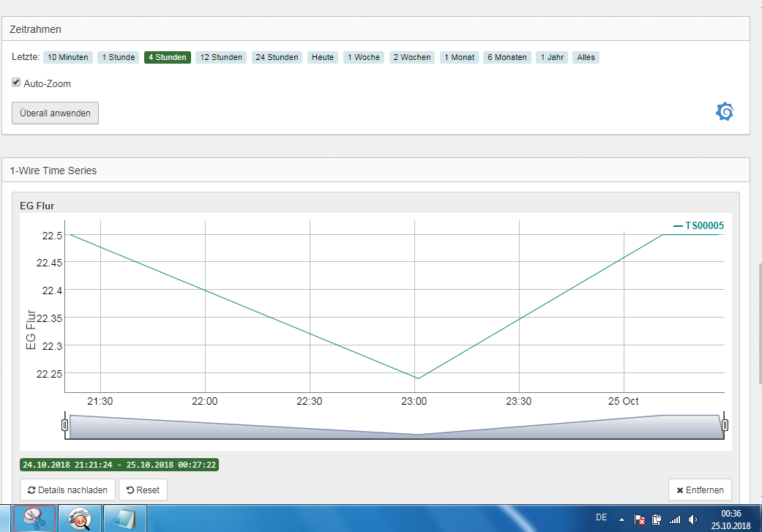This screenshot has width=762, height=532.
Task: Select the 1 Woche timeframe
Action: point(364,57)
